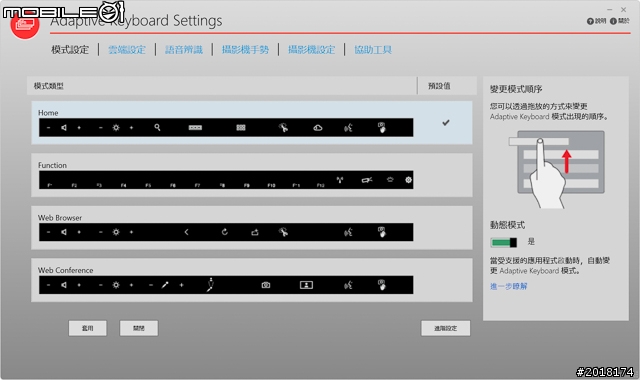Click the 套用 (Apply) button
Screen dimensions: 640x380
88,328
